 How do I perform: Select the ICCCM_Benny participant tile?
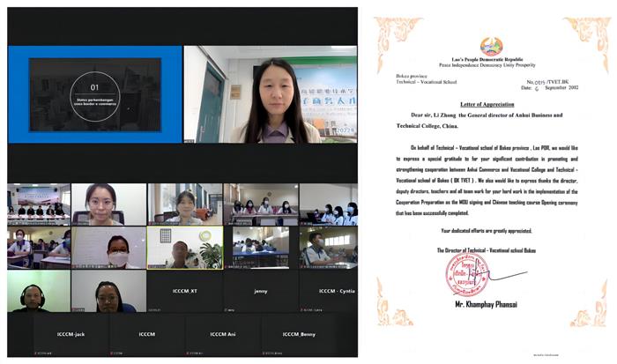pyautogui.click(x=298, y=334)
